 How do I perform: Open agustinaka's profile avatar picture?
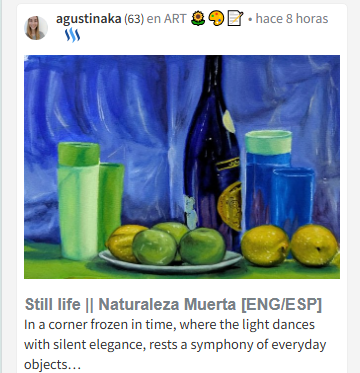click(x=36, y=28)
